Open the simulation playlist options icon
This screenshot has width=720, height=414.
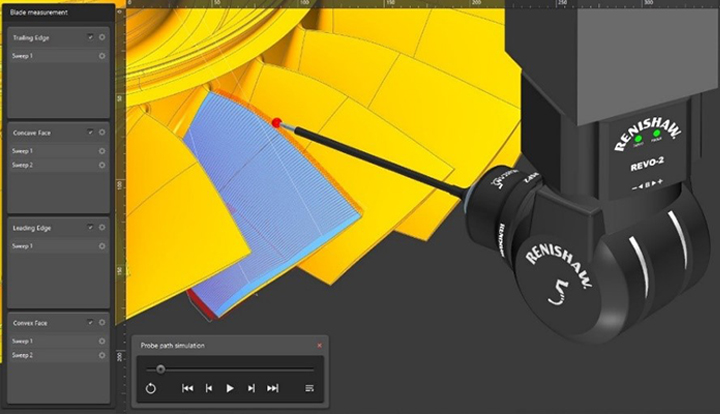pos(309,388)
